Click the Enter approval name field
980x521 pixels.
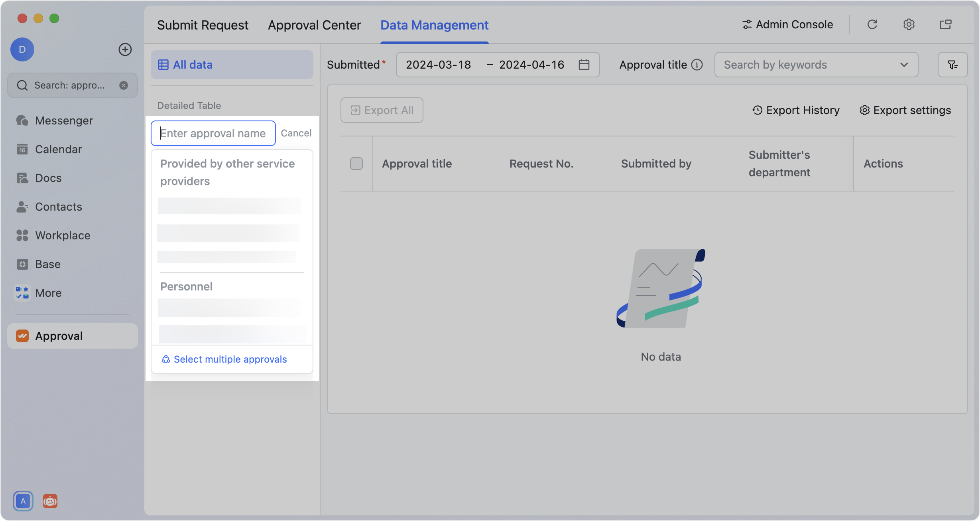(213, 133)
